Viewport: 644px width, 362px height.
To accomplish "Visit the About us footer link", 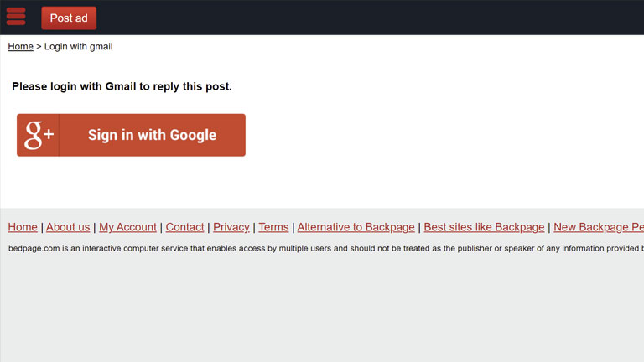I will pyautogui.click(x=68, y=227).
